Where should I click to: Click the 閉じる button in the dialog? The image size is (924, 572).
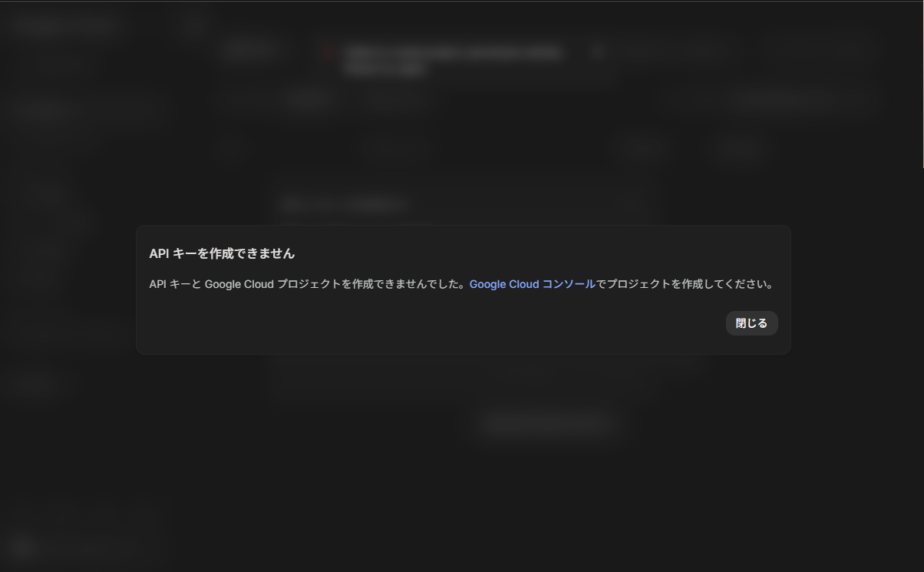(x=751, y=323)
